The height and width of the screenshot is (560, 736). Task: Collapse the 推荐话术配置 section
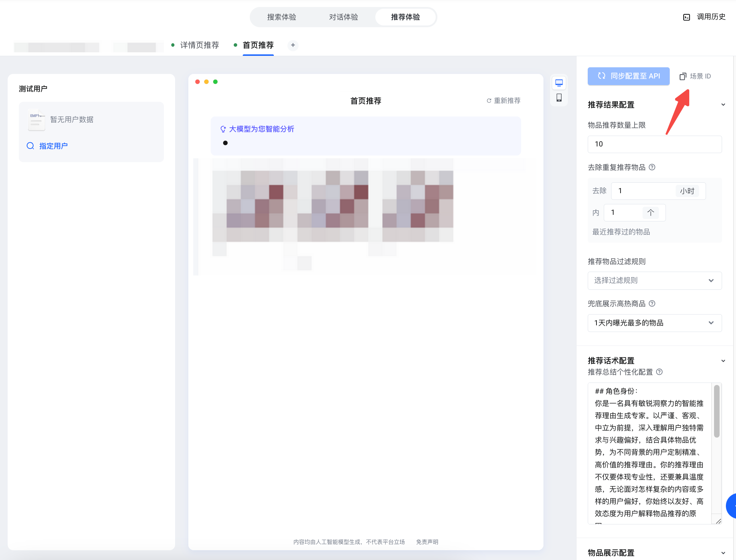[x=723, y=361]
